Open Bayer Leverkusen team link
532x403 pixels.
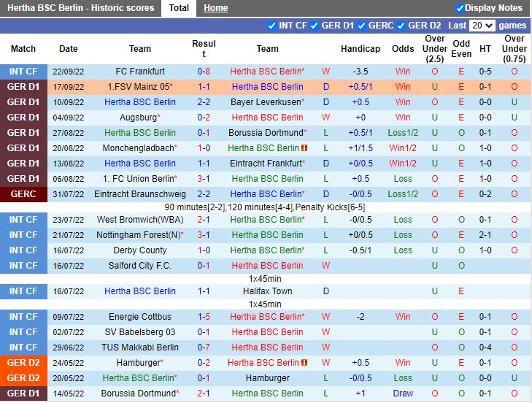tap(266, 102)
